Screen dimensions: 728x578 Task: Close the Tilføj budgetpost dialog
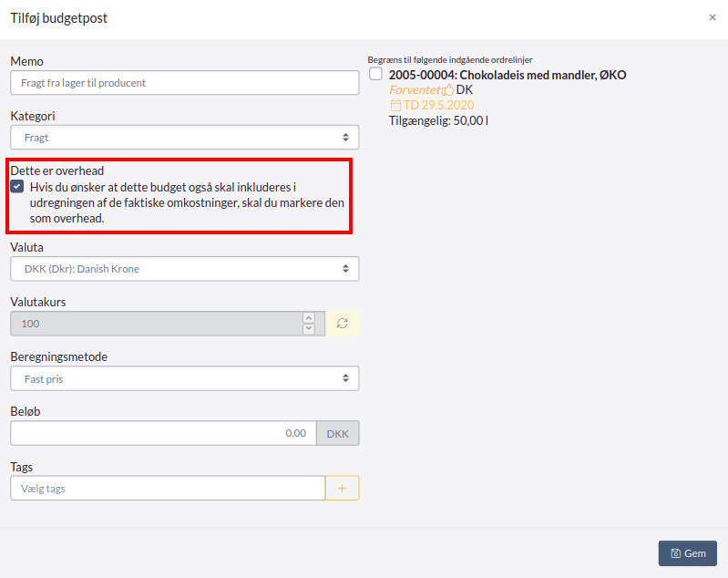pos(713,17)
